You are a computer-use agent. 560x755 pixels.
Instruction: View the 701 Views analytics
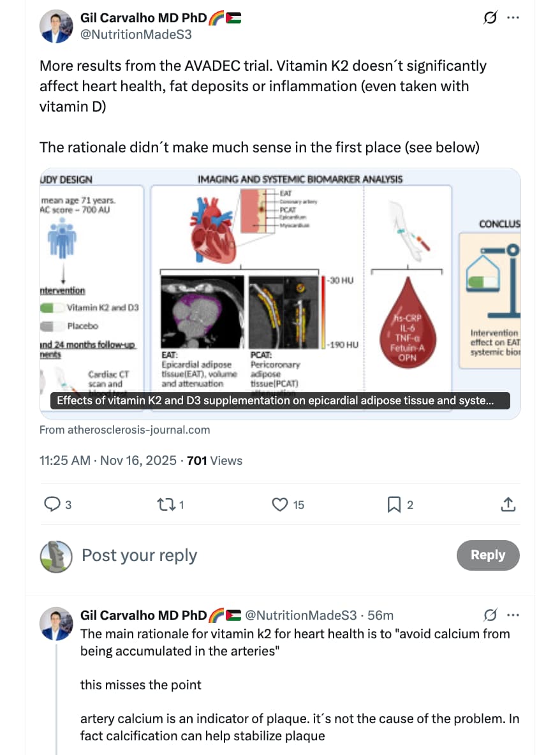click(214, 460)
